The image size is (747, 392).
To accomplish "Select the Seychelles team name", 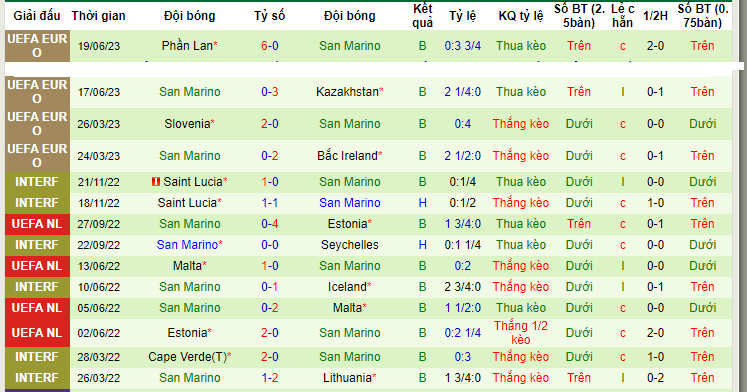I will [x=350, y=245].
